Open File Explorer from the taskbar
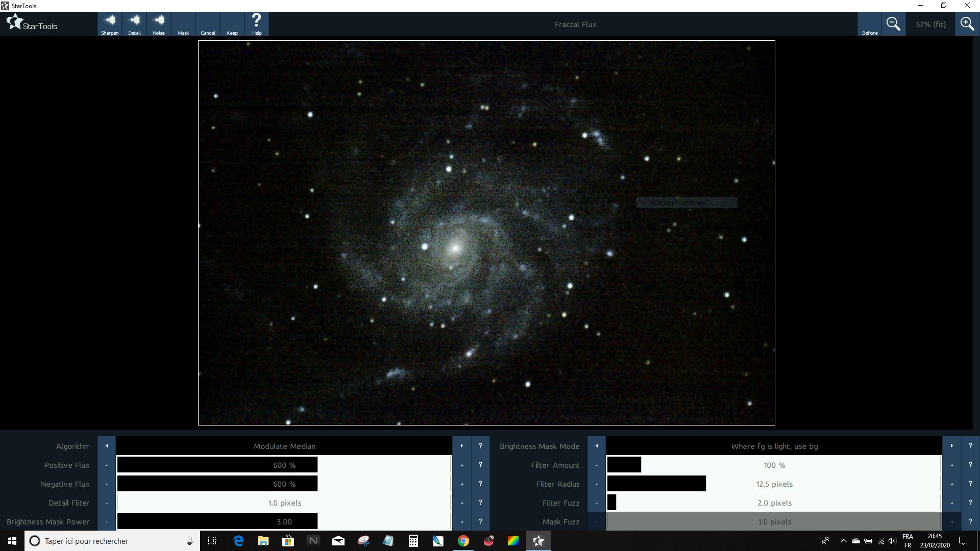The width and height of the screenshot is (980, 551). [263, 541]
